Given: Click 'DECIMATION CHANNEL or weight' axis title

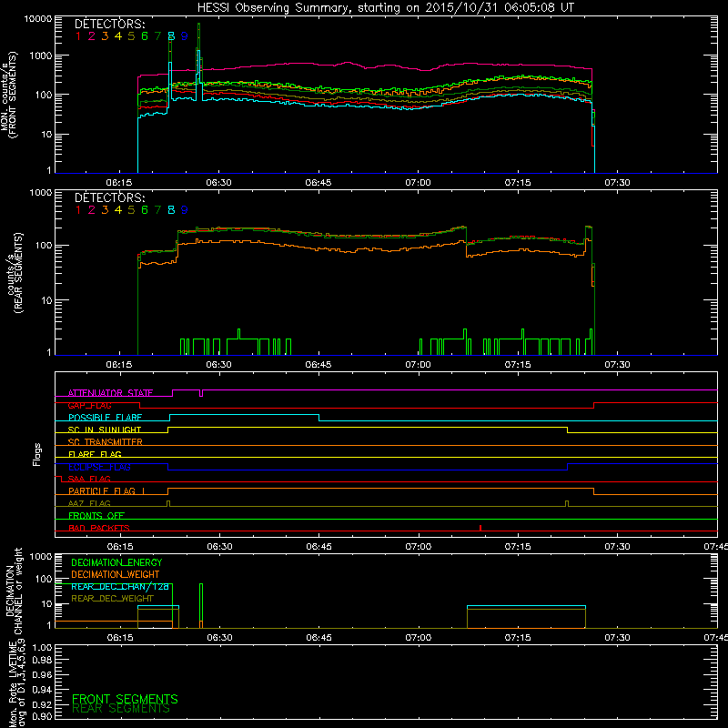Looking at the screenshot, I should [x=14, y=591].
